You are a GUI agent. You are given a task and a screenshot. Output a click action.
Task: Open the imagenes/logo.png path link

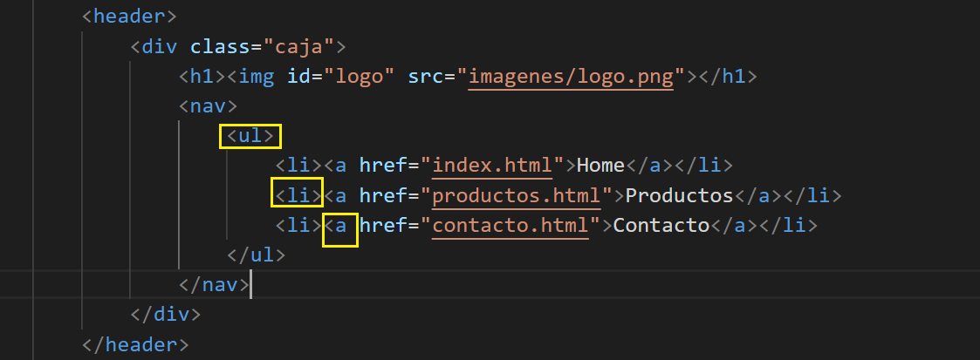tap(572, 76)
